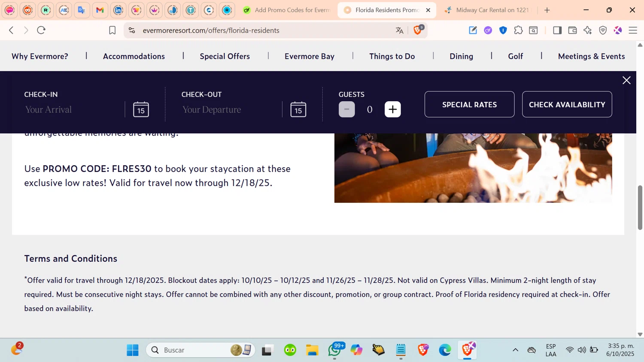Go forward to the next page
644x362 pixels.
(x=26, y=30)
